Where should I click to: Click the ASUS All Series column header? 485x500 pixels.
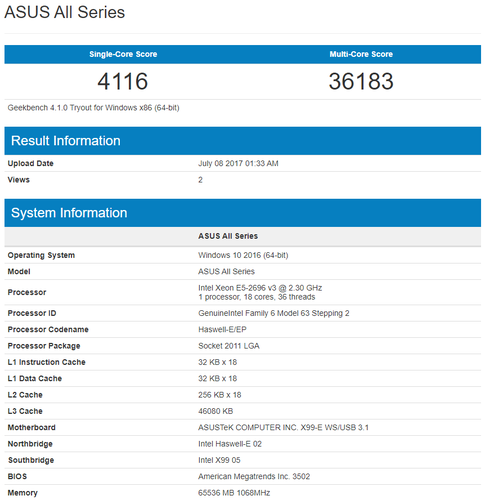(x=228, y=236)
